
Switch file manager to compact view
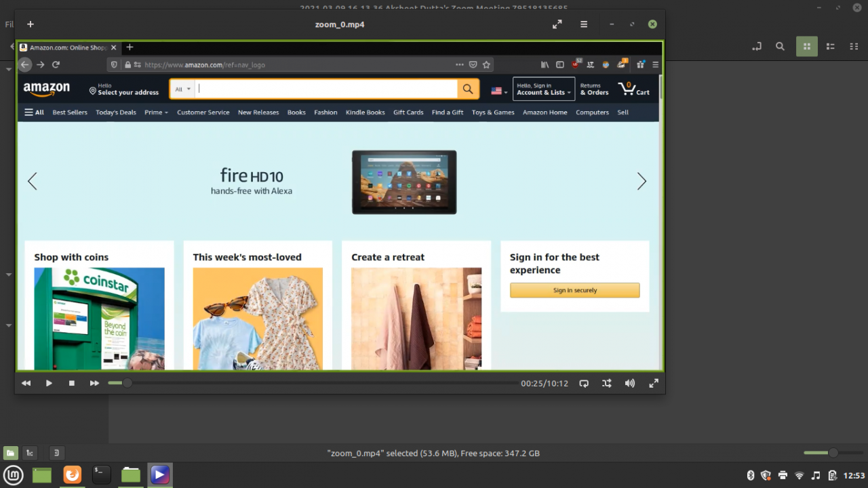click(854, 47)
